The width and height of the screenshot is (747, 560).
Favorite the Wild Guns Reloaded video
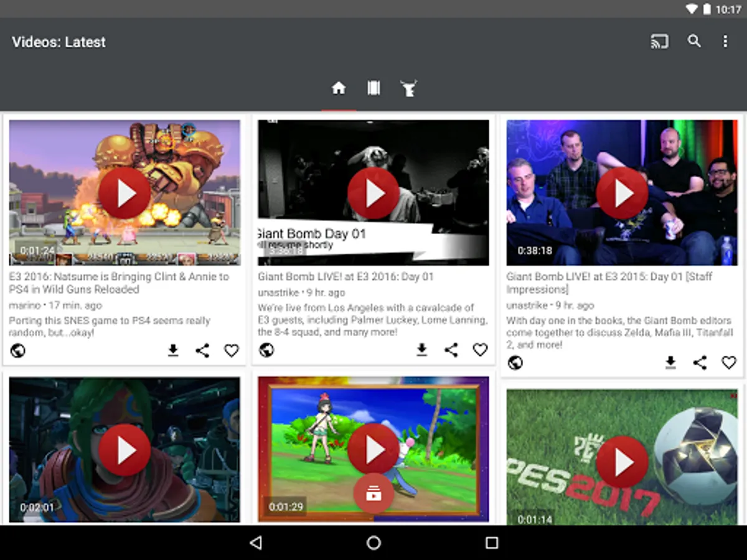point(232,351)
